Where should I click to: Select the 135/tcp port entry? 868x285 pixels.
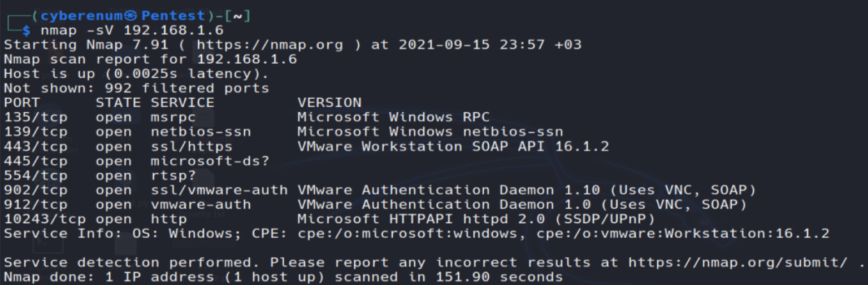tap(36, 117)
